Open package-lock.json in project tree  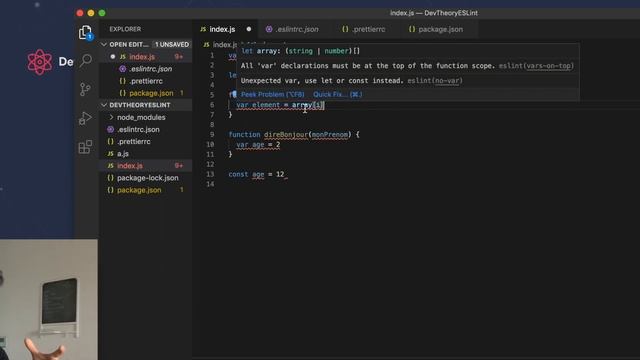coord(146,178)
